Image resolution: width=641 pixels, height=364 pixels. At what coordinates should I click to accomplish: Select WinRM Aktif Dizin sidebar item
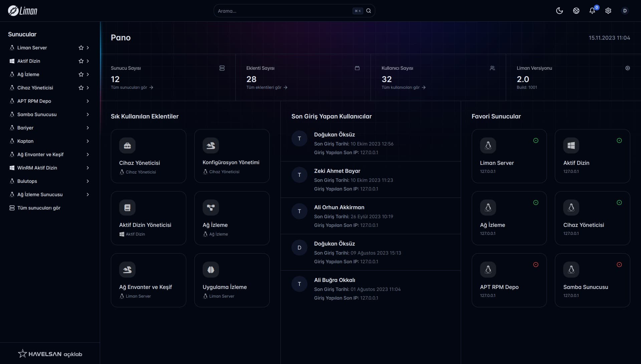37,168
